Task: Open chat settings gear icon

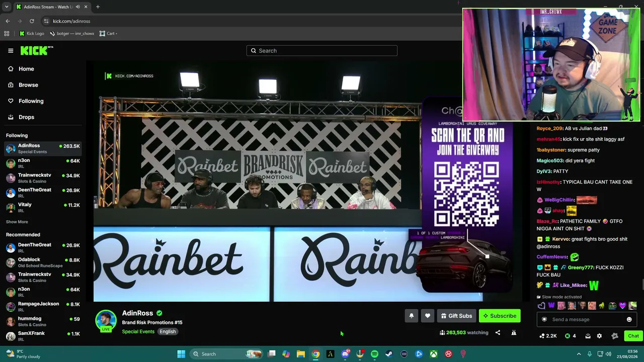Action: coord(599,336)
